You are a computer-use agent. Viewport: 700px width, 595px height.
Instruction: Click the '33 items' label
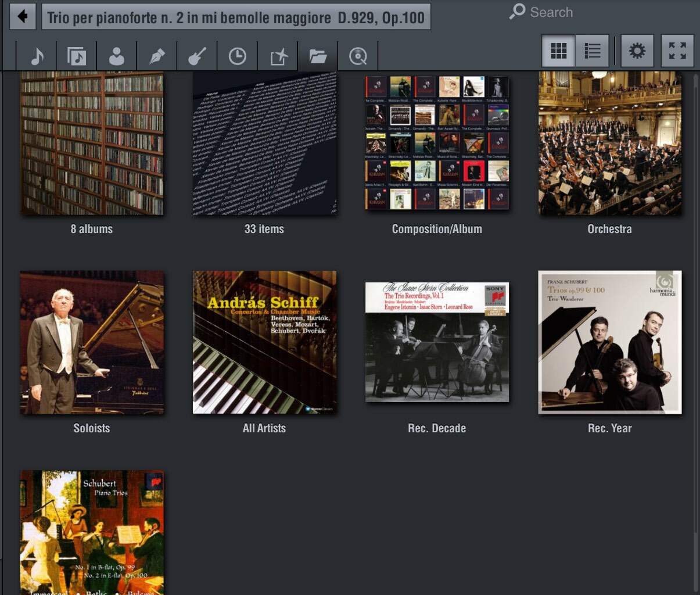264,229
